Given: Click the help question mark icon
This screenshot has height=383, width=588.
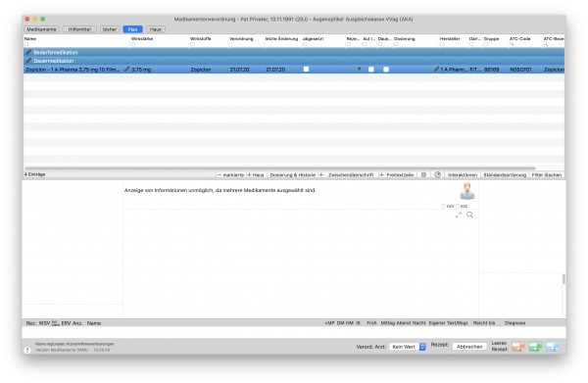Looking at the screenshot, I should point(27,350).
